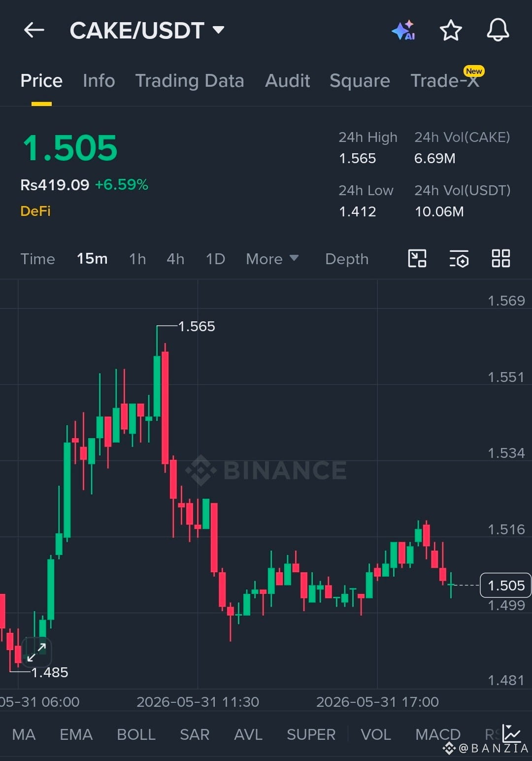Expand chart to fullscreen via arrows icon
This screenshot has height=761, width=532.
coord(36,652)
